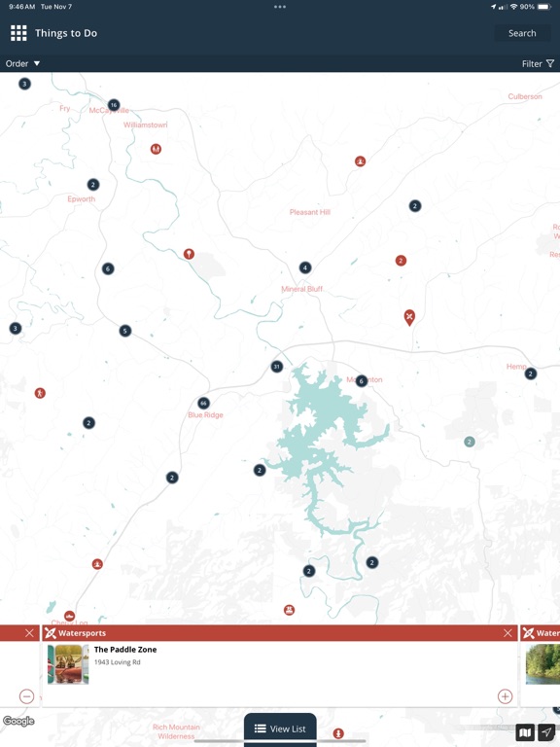
Task: Select the 3 cluster in top-left corner
Action: point(24,84)
